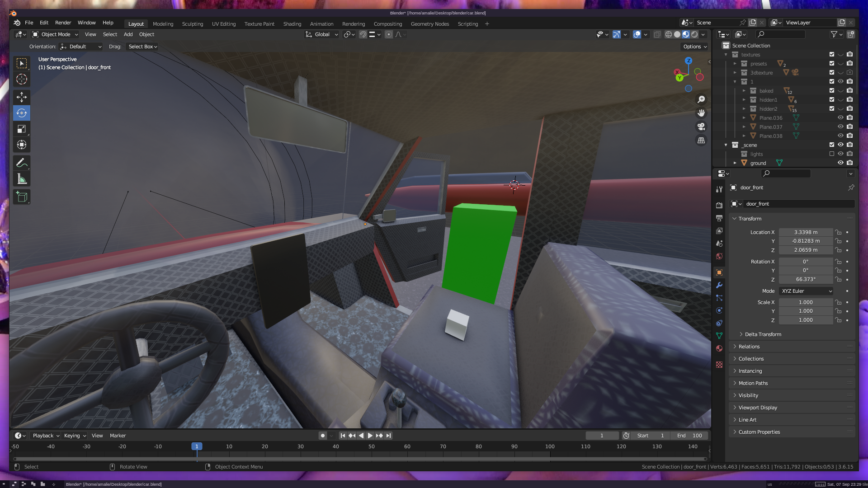Expand the Delta Transform section

pos(763,334)
